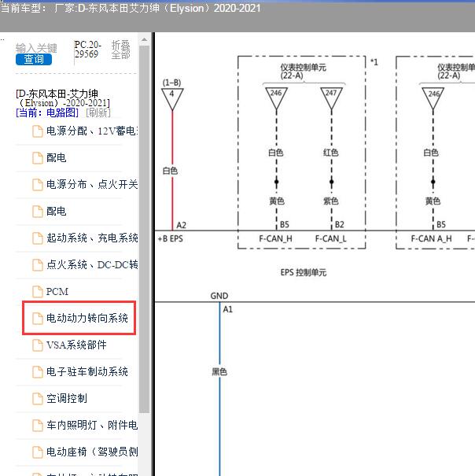The width and height of the screenshot is (475, 476).
Task: Open 电动座椅 document icon
Action: pos(38,452)
